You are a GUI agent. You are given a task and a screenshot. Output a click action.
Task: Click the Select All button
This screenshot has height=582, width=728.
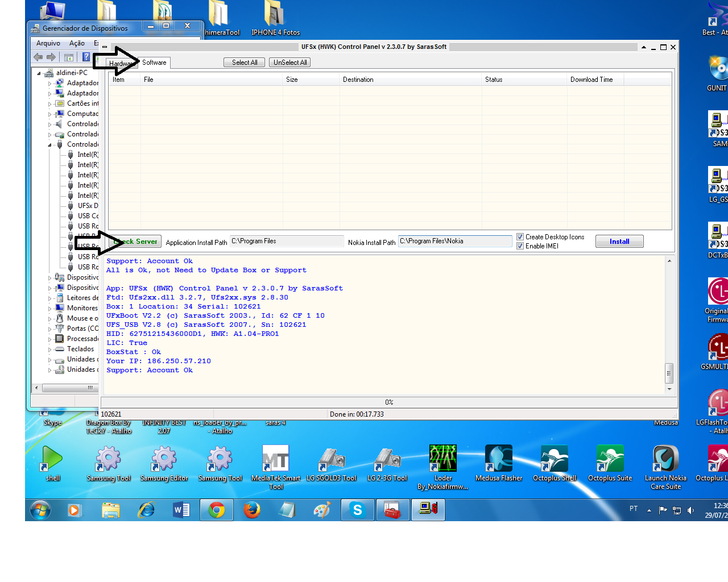pyautogui.click(x=245, y=63)
